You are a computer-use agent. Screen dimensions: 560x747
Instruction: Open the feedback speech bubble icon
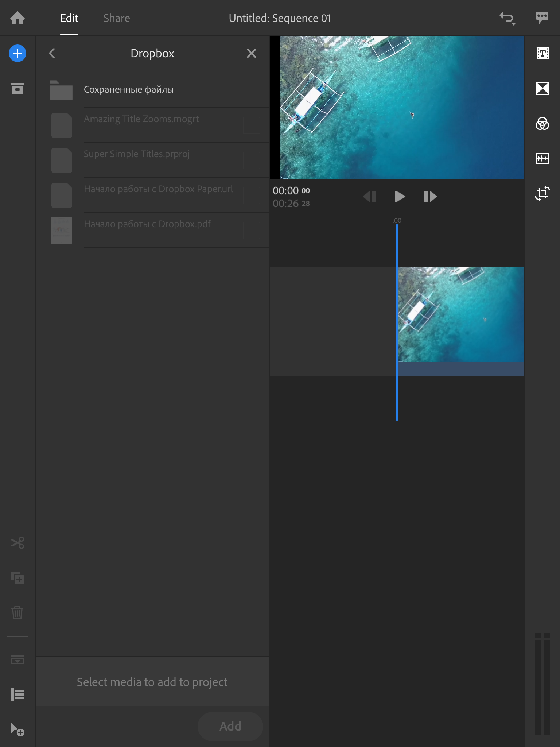[542, 18]
